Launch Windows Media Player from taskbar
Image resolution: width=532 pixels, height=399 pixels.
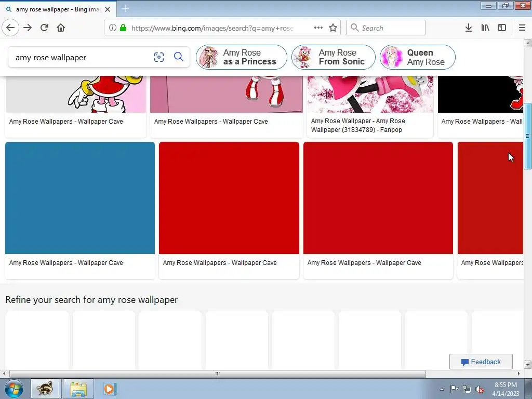[x=109, y=389]
